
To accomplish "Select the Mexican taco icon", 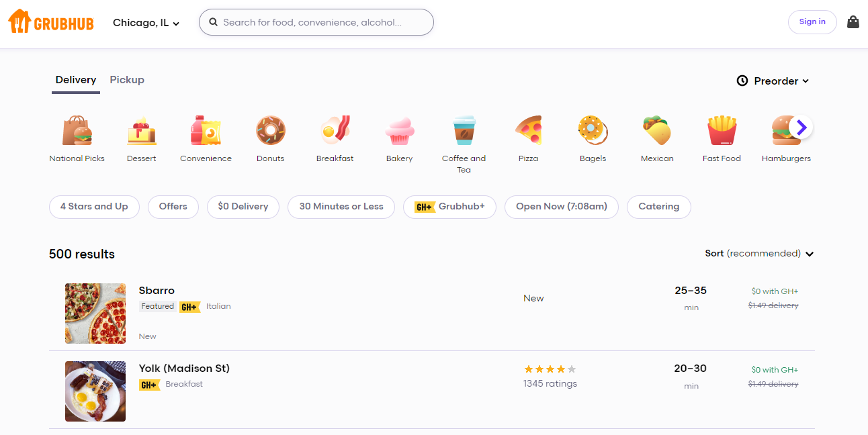I will click(x=657, y=130).
